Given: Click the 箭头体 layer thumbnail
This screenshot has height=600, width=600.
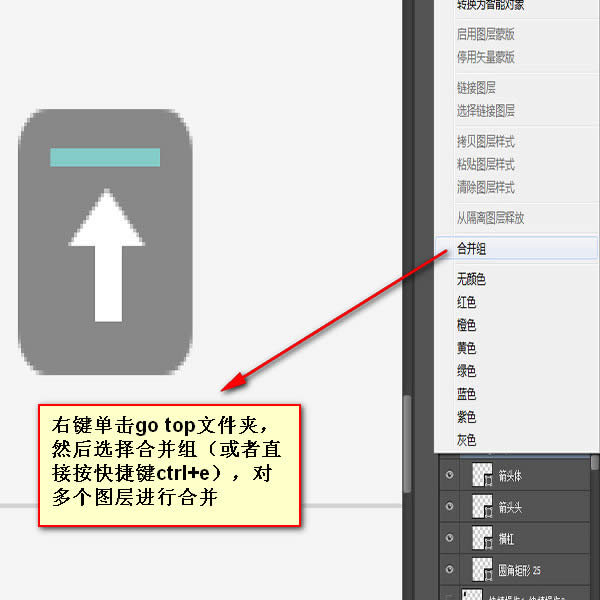Looking at the screenshot, I should click(x=484, y=476).
